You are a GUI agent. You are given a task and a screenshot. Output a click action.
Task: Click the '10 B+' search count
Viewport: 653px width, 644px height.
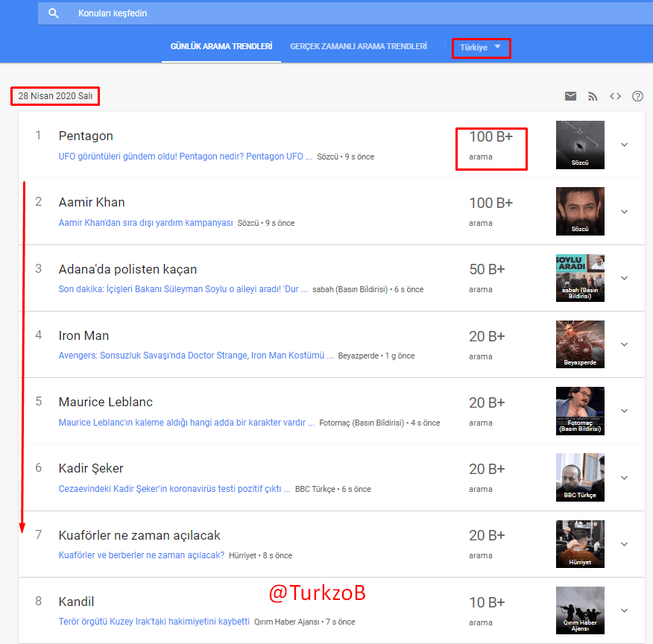pyautogui.click(x=487, y=602)
